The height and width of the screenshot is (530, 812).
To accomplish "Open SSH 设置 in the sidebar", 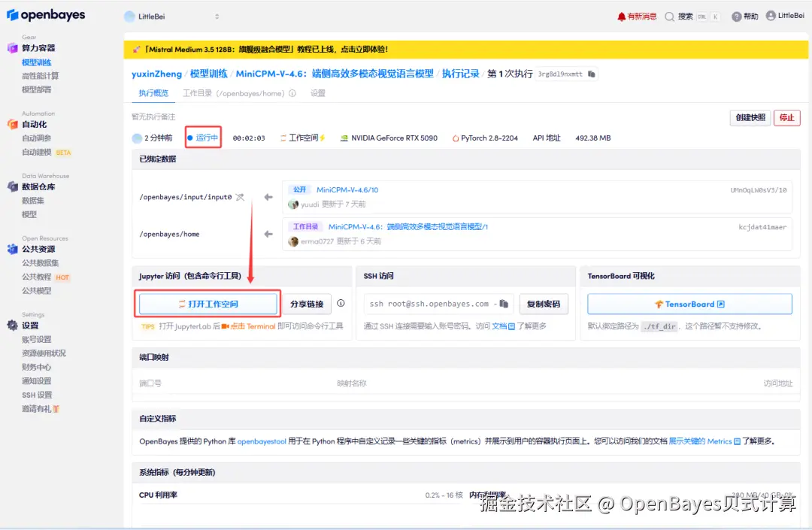I will pyautogui.click(x=37, y=395).
